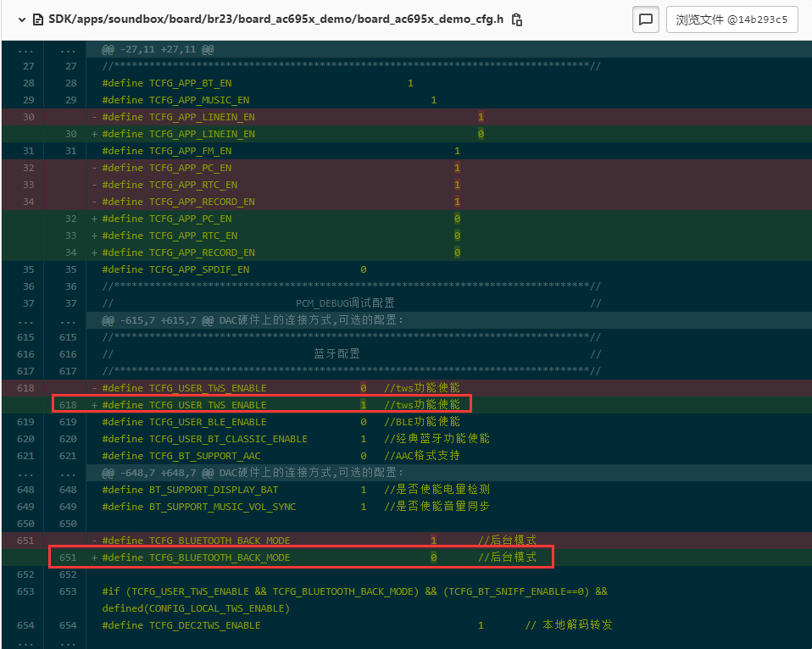
Task: Click the 蓝牙配置 comment line
Action: (x=448, y=354)
